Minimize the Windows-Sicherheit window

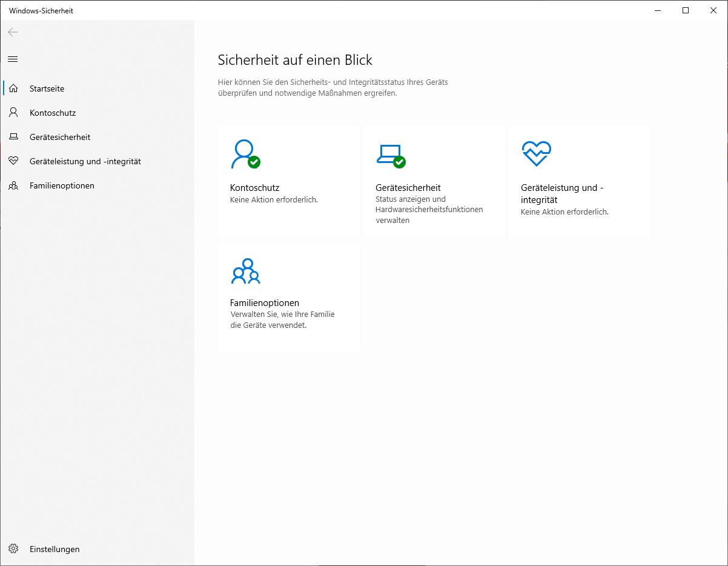coord(658,10)
